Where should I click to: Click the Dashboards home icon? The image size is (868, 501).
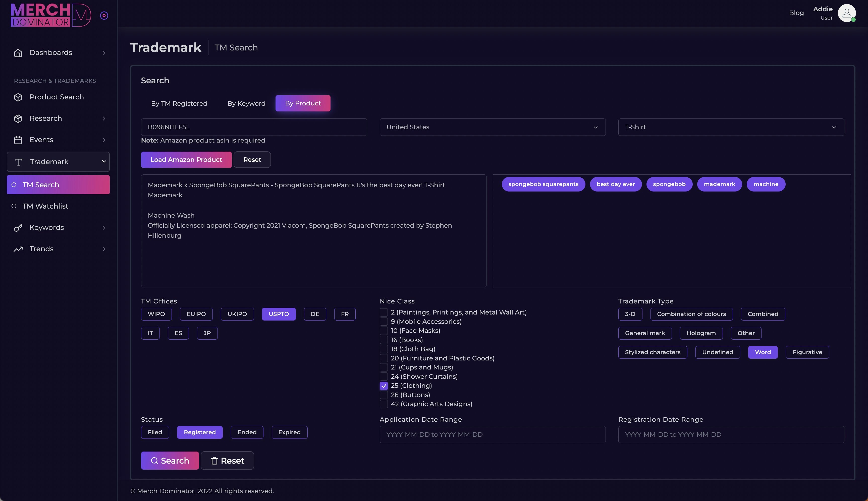coord(18,53)
